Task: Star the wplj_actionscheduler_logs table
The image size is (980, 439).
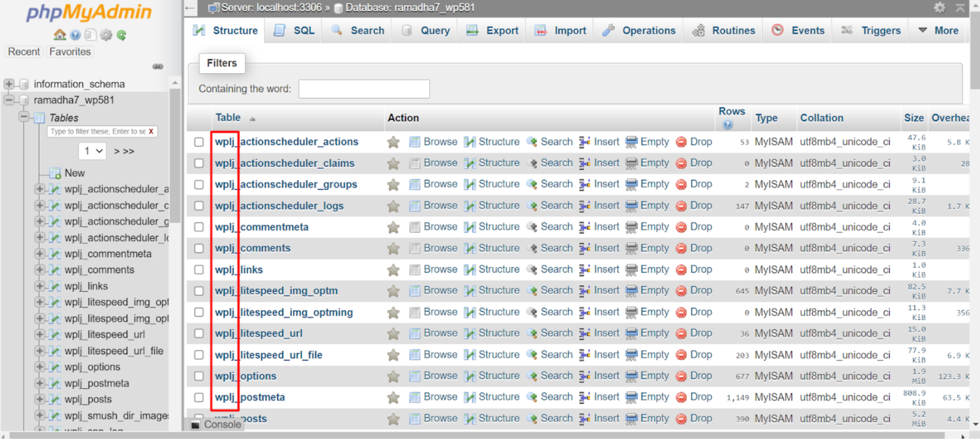Action: [393, 206]
